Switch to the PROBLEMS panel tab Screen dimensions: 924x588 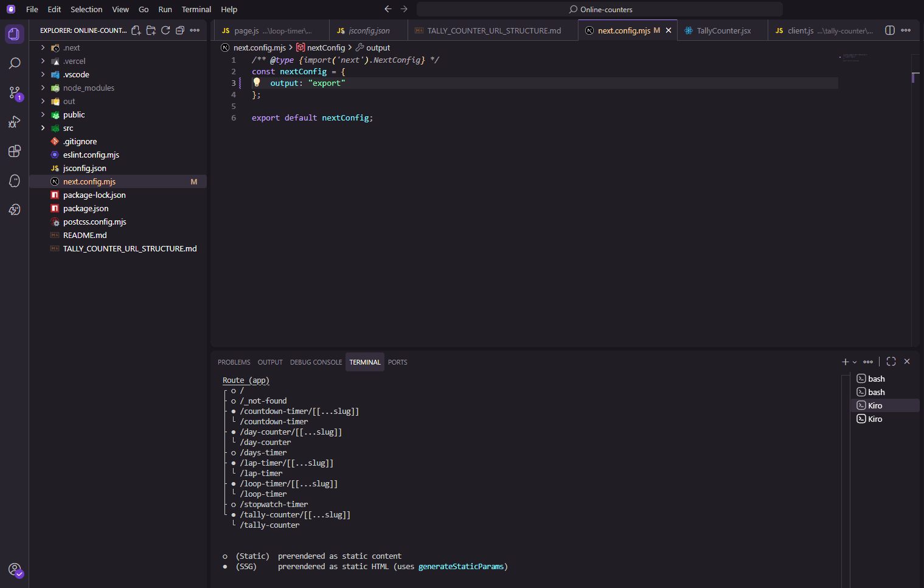234,362
